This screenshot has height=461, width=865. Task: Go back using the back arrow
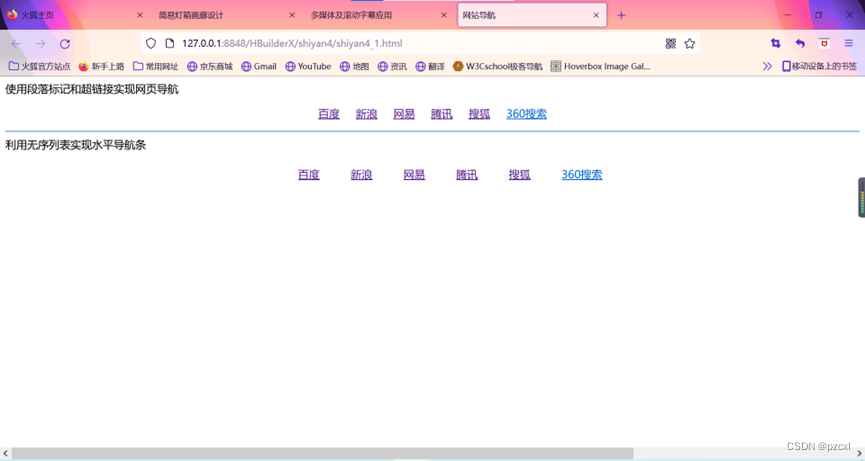[16, 44]
